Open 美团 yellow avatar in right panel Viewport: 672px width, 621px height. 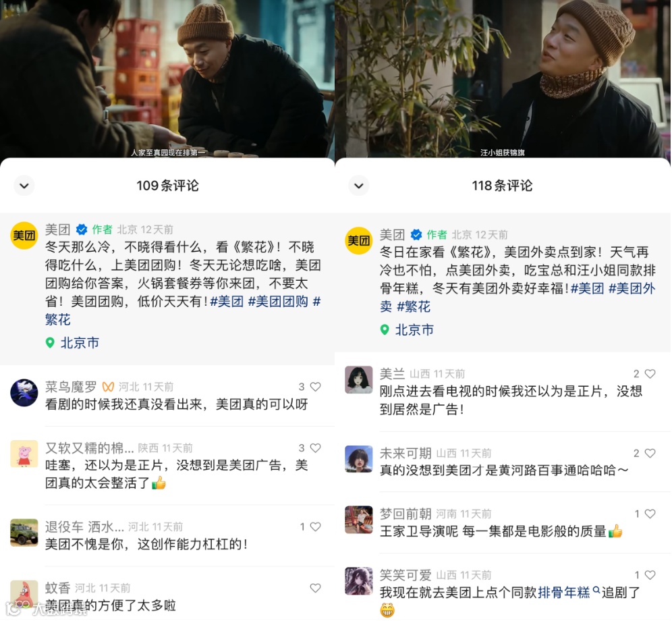[359, 240]
